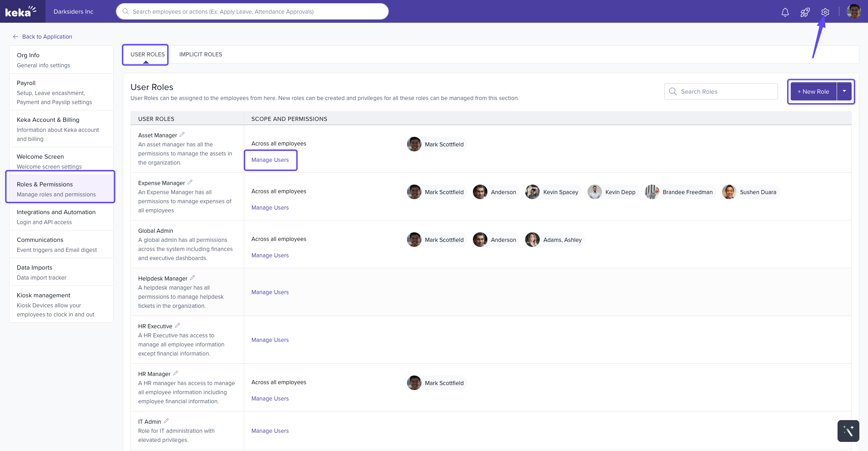Click the rocket icon in header

tap(805, 12)
